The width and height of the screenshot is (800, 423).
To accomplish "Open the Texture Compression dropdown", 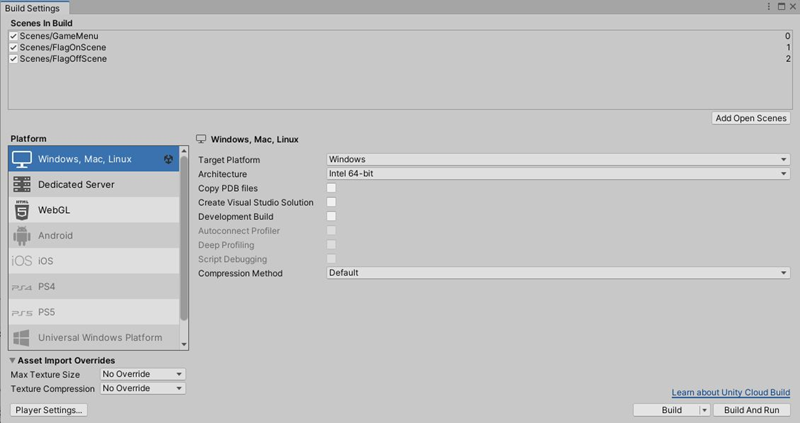I will click(x=143, y=388).
